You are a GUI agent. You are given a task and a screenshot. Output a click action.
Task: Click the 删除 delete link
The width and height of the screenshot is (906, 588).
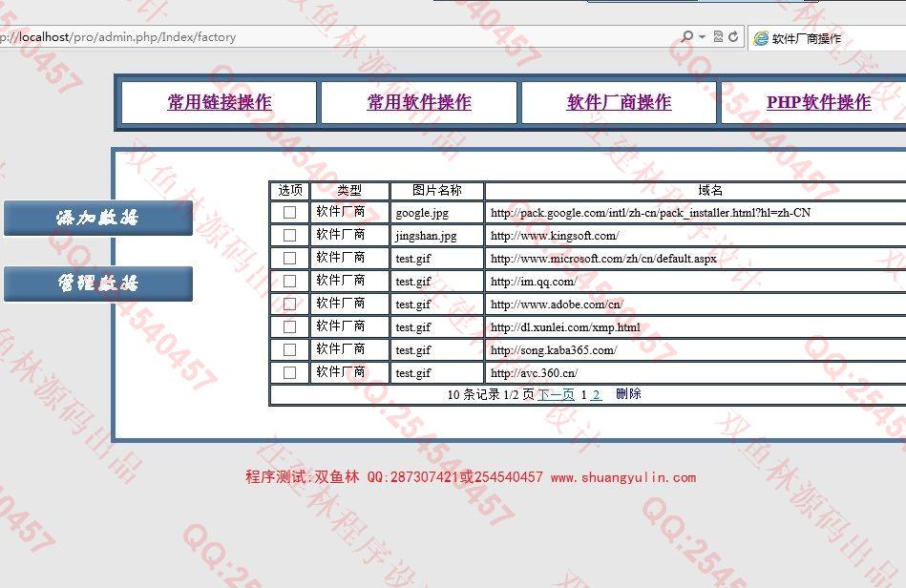click(x=628, y=394)
